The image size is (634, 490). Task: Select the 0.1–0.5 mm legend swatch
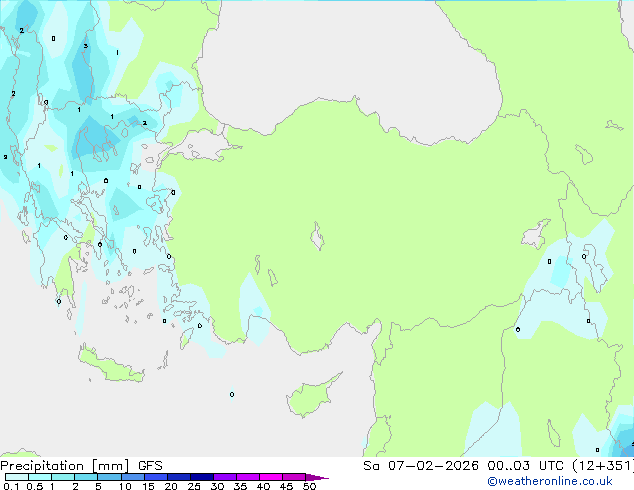click(x=17, y=477)
